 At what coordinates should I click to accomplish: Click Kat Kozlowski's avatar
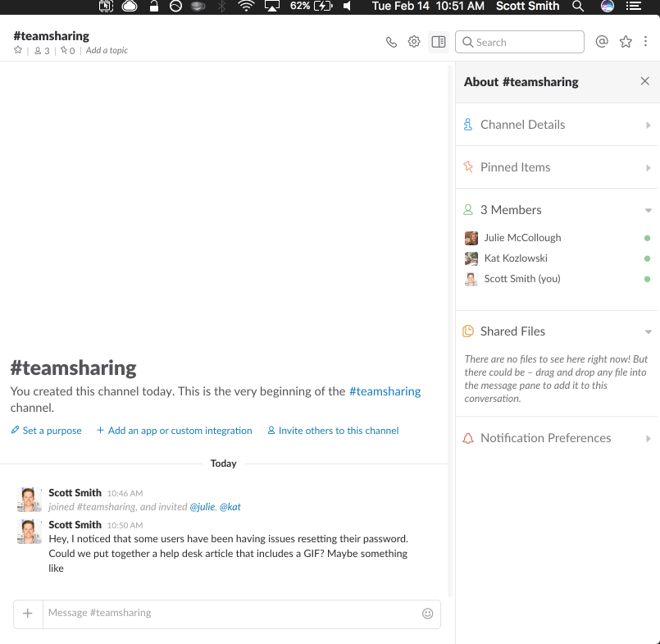click(471, 258)
